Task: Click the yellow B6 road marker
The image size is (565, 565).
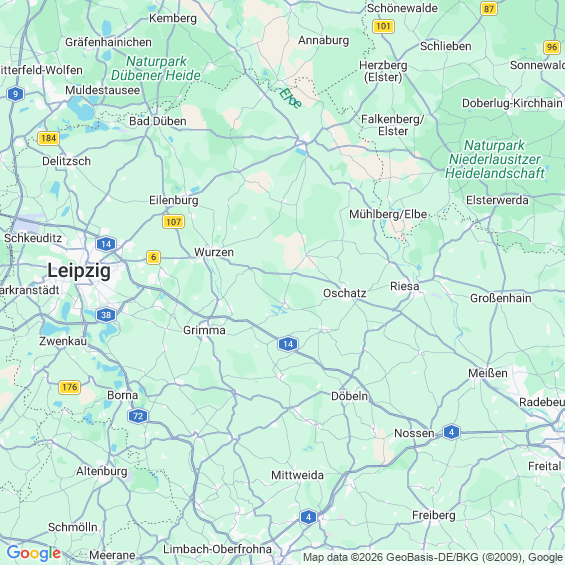Action: (x=154, y=257)
